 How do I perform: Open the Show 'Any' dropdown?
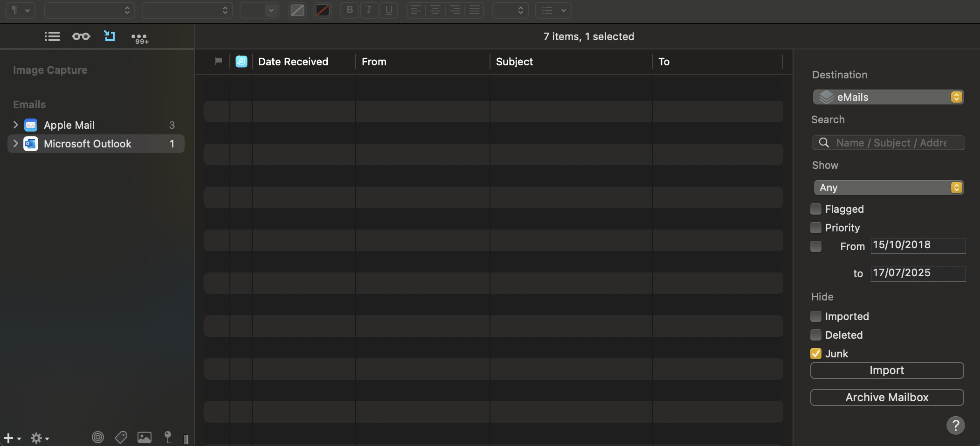point(888,188)
